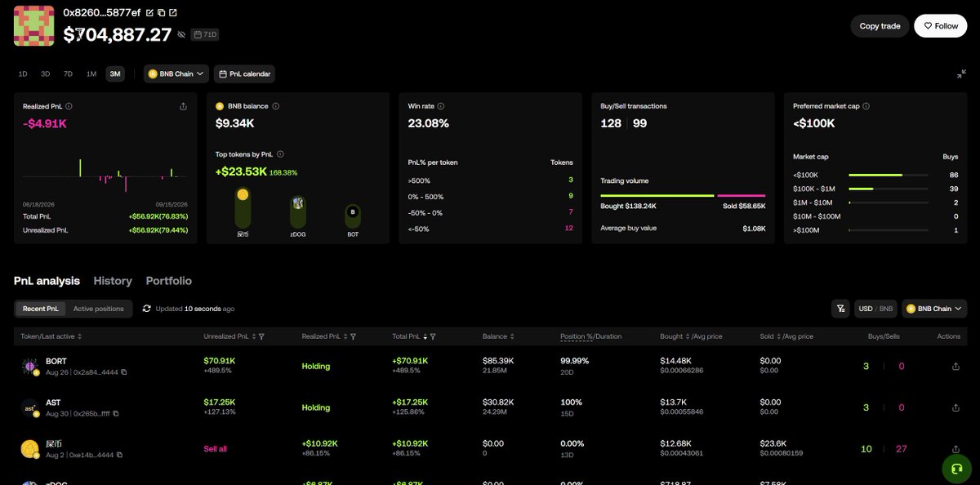Sort by Total PnL column
Viewport: 980px width, 485px height.
[426, 336]
